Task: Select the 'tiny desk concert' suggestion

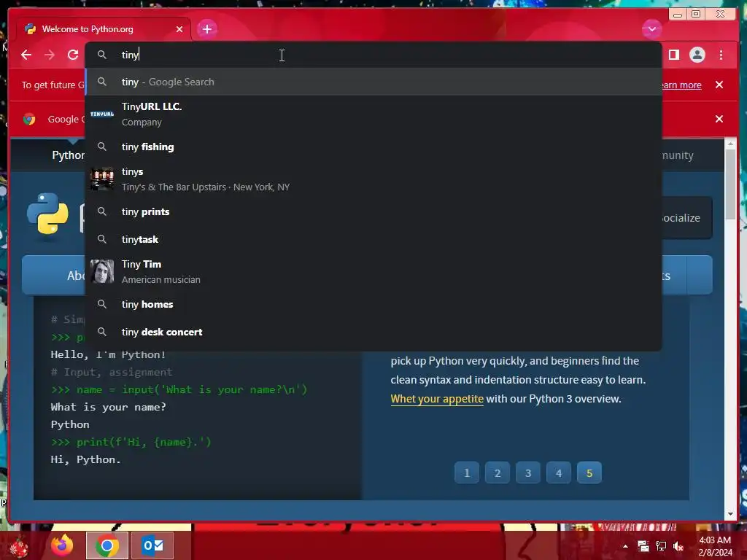Action: click(373, 332)
